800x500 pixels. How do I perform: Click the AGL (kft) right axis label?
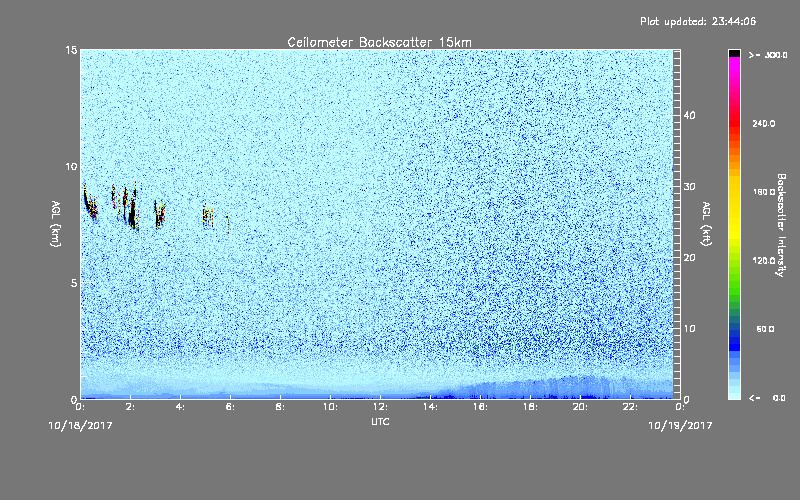click(706, 223)
